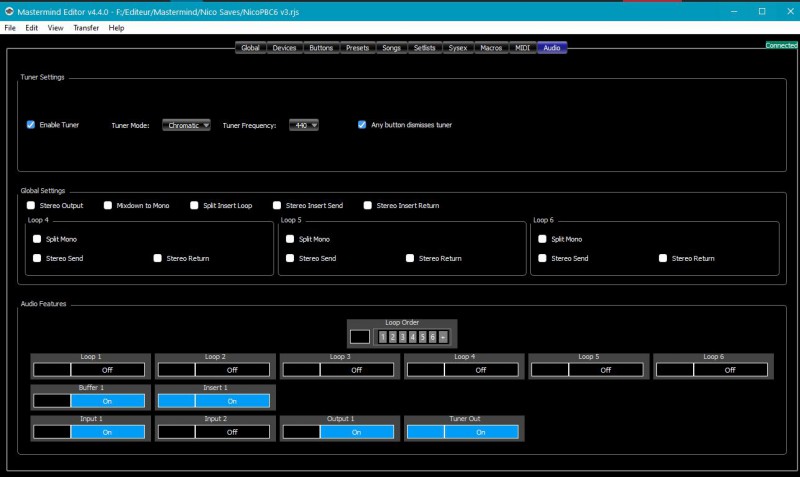Disable the Enable Tuner checkbox

[x=31, y=125]
